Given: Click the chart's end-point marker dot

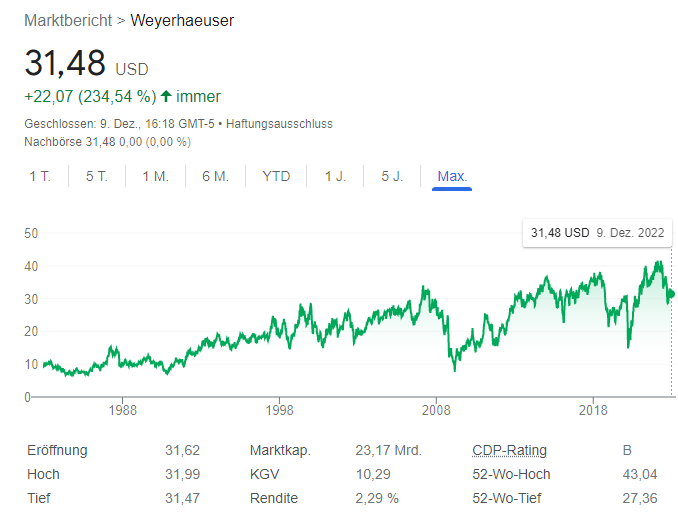Looking at the screenshot, I should tap(671, 294).
